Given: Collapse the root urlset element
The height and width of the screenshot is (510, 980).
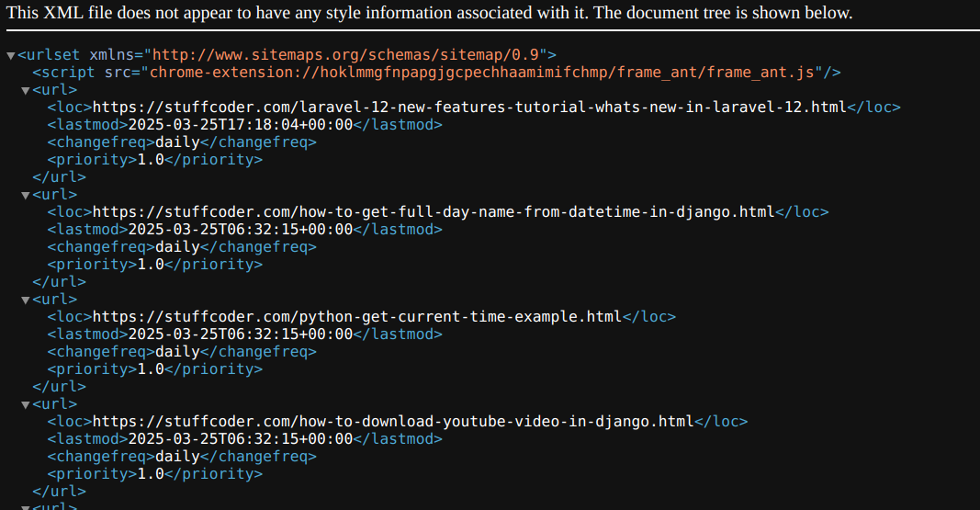Looking at the screenshot, I should (x=11, y=56).
